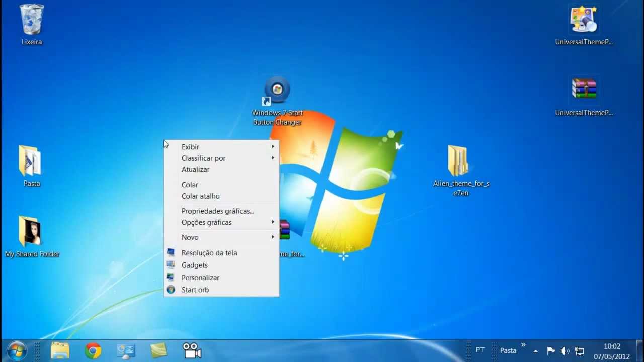Expand the Classificar por submenu arrow
The image size is (644, 362).
pyautogui.click(x=273, y=158)
